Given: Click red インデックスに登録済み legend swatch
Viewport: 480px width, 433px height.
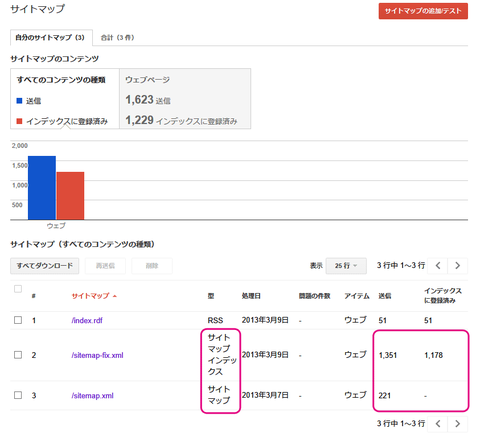Looking at the screenshot, I should click(19, 121).
